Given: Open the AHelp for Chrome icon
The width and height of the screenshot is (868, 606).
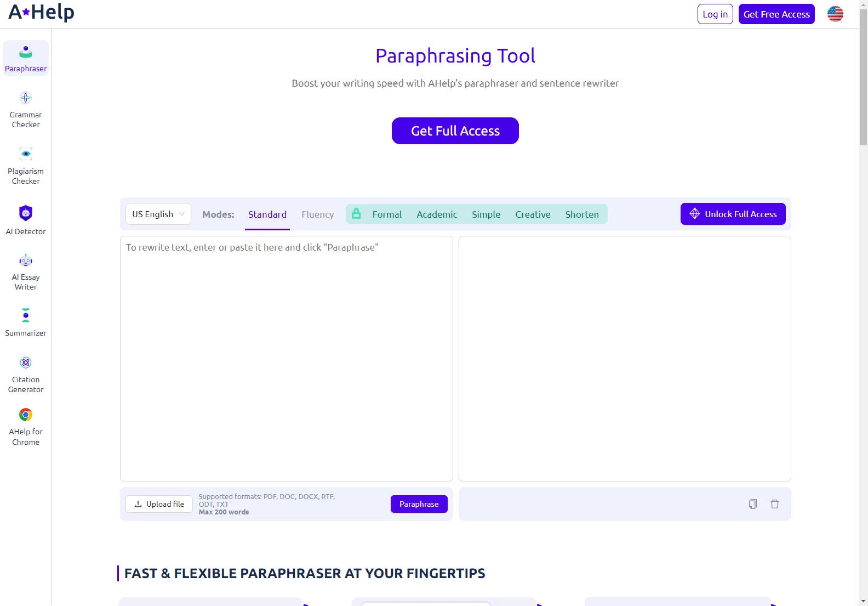Looking at the screenshot, I should (x=26, y=415).
